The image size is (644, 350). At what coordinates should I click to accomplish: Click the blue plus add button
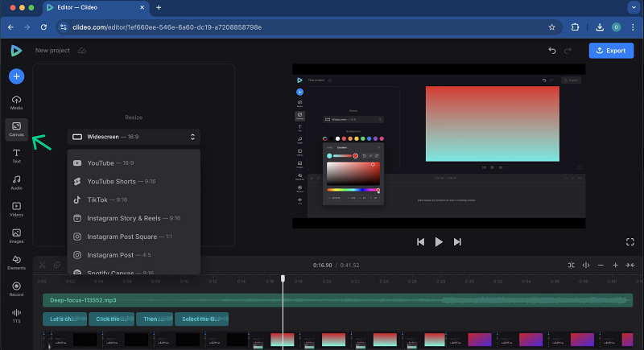point(16,76)
